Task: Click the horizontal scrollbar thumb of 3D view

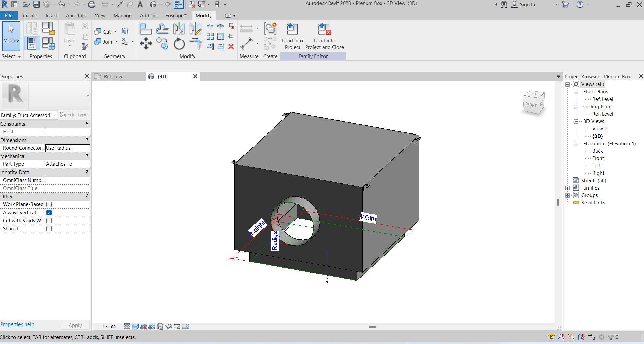Action: (372, 327)
